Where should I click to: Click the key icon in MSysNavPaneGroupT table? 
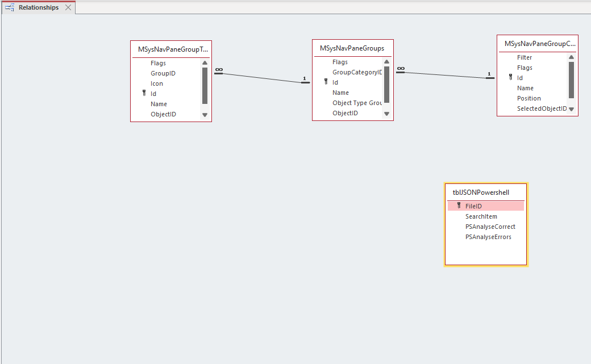[144, 93]
